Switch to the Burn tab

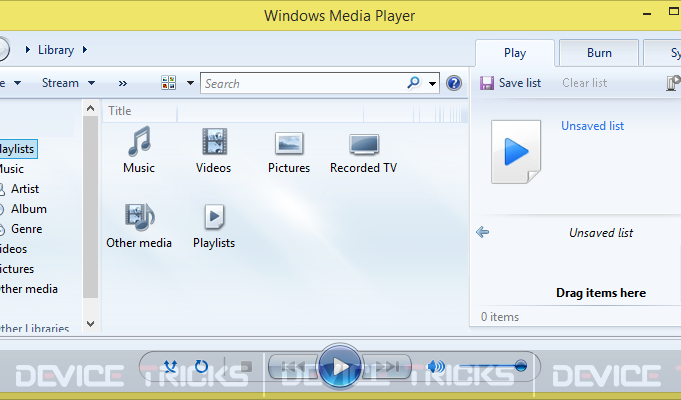(x=599, y=53)
